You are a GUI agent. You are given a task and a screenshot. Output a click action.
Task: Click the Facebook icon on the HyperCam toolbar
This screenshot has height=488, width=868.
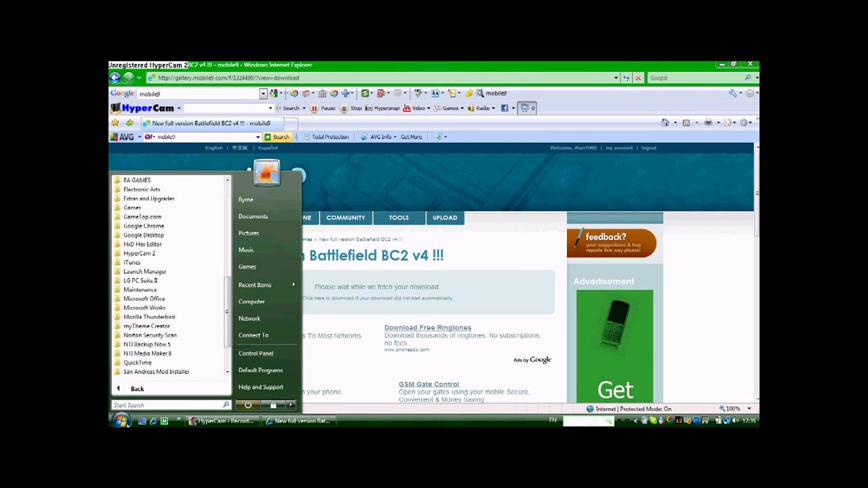pos(504,108)
